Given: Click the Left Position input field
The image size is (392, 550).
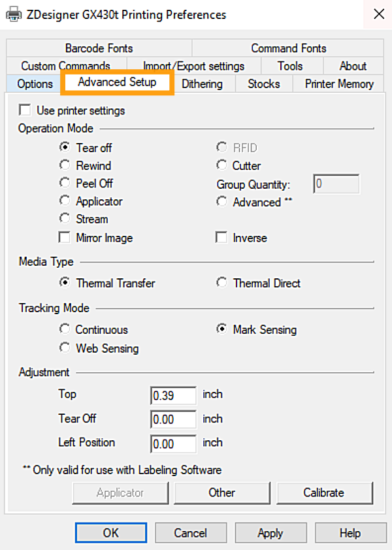Looking at the screenshot, I should [x=173, y=444].
